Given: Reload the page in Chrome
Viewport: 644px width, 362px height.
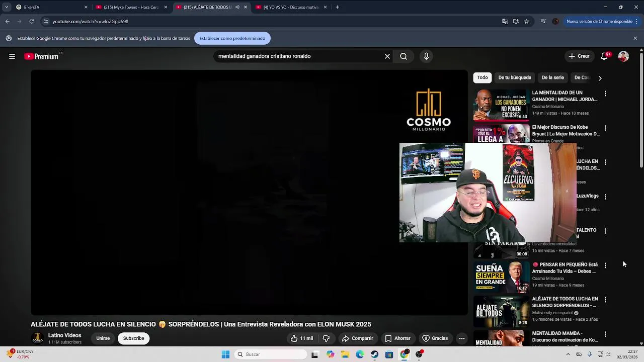Looking at the screenshot, I should point(31,22).
